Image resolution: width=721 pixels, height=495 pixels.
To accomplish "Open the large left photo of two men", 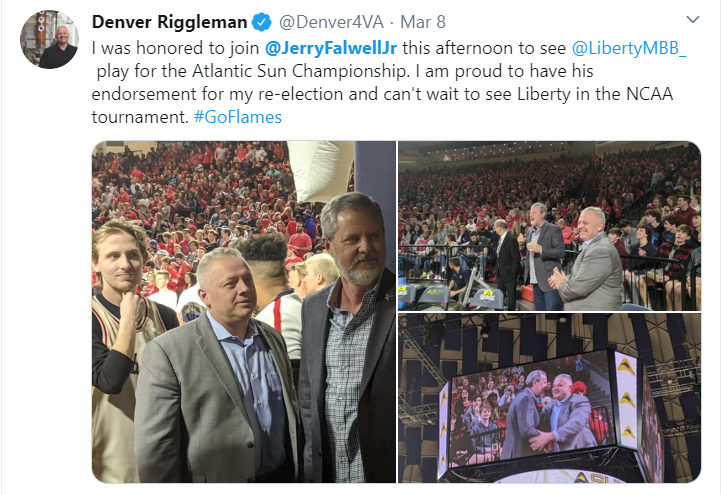I will [244, 312].
